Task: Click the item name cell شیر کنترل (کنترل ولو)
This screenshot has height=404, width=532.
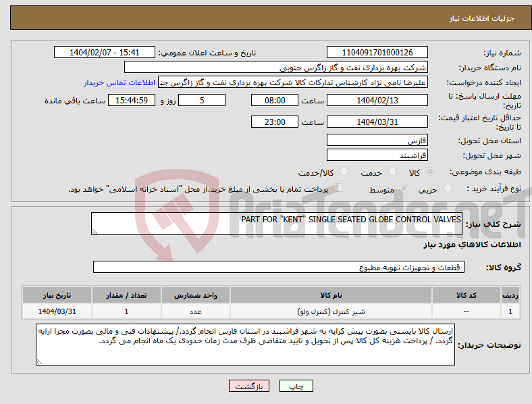Action: [x=331, y=311]
